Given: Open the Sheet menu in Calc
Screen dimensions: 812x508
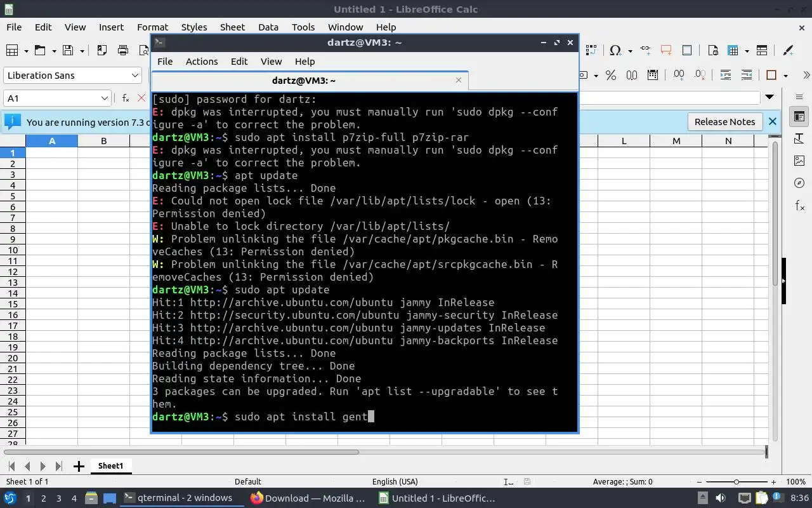Looking at the screenshot, I should (232, 27).
